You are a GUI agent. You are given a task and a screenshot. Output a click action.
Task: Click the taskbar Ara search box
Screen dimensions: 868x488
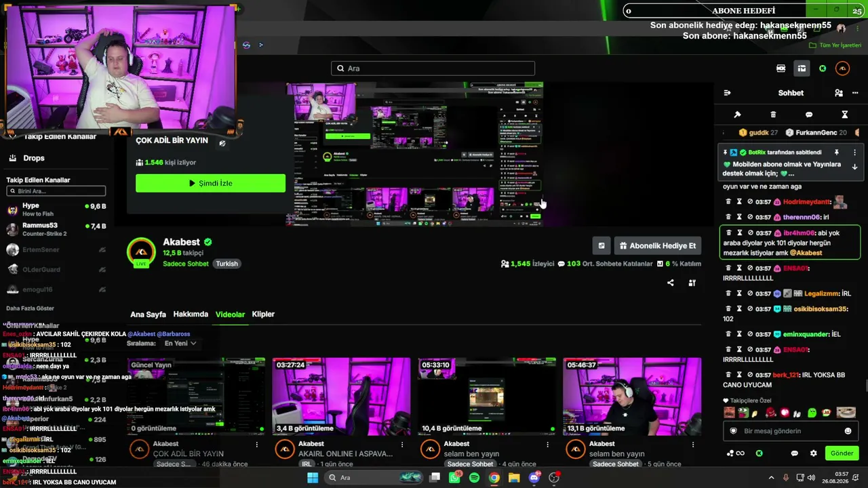coord(372,478)
